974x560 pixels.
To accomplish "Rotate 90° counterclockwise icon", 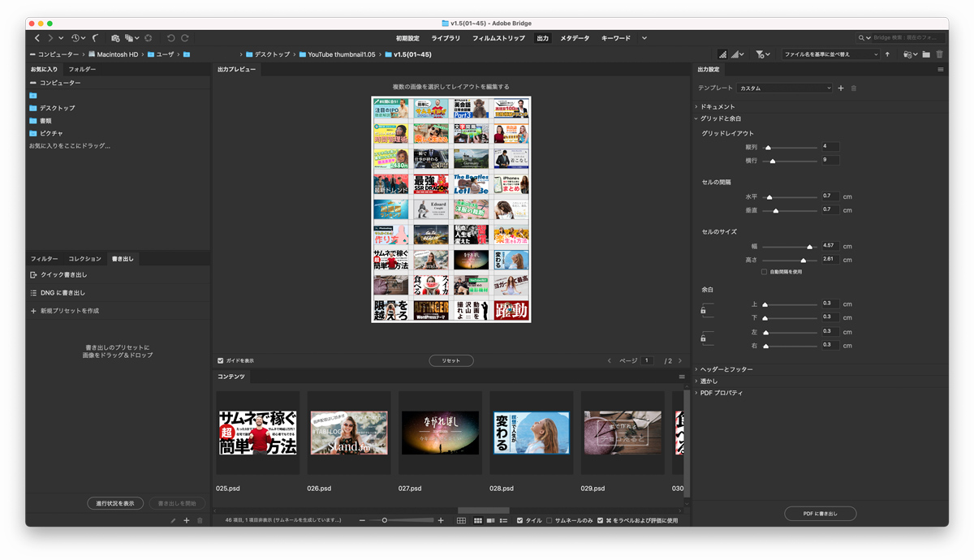I will tap(170, 38).
